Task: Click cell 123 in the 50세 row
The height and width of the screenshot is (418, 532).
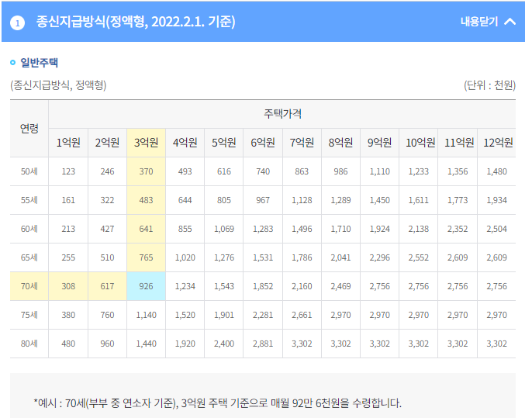Action: [68, 171]
